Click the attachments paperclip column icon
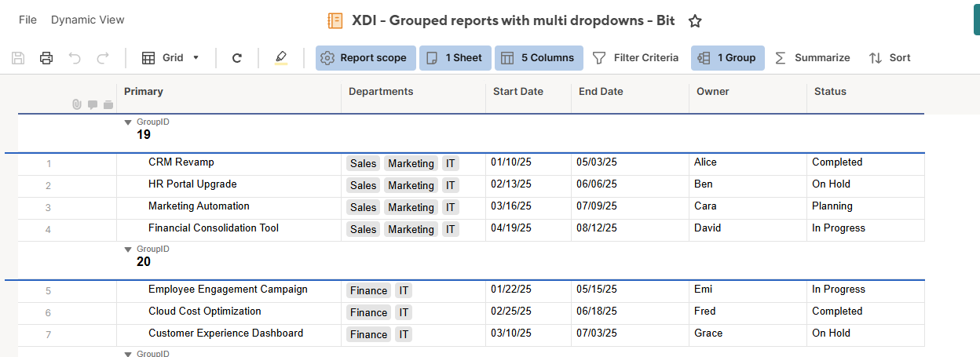The height and width of the screenshot is (357, 980). (x=77, y=104)
